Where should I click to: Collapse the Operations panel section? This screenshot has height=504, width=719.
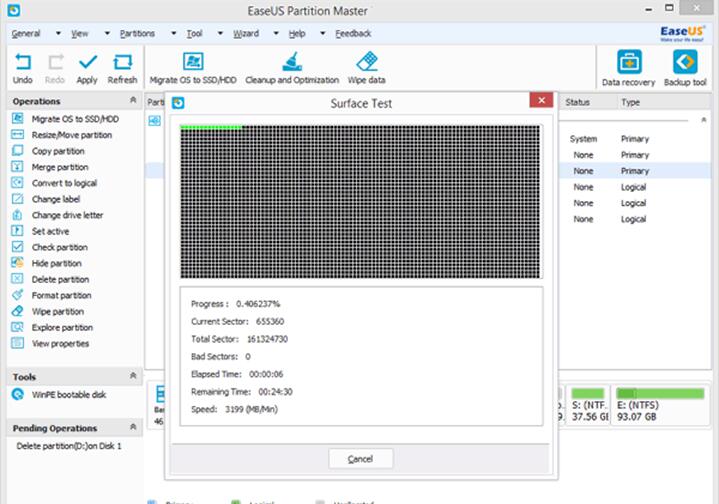[133, 100]
